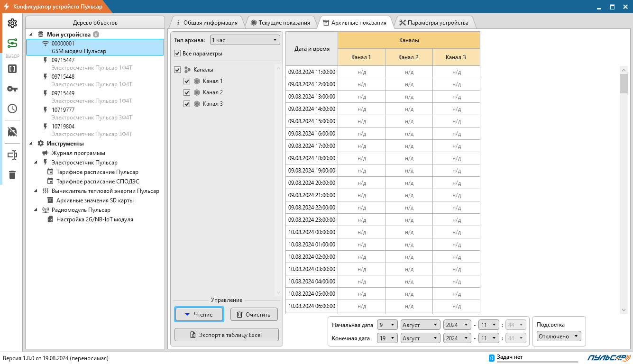
Task: Collapse the Электросчетчик Пульсар tools node
Action: (36, 163)
